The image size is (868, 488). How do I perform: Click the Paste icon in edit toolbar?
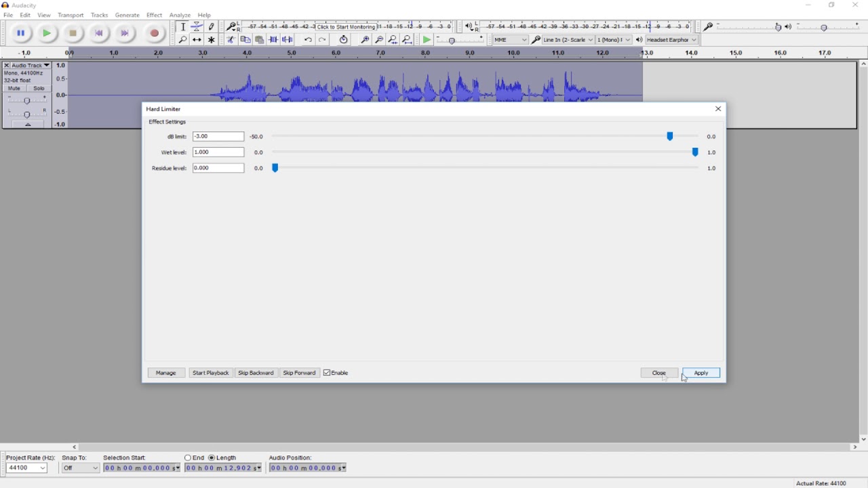coord(259,40)
